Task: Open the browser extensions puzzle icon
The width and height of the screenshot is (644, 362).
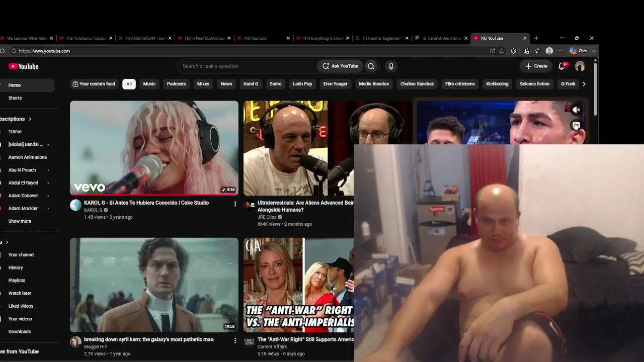Action: tap(513, 51)
